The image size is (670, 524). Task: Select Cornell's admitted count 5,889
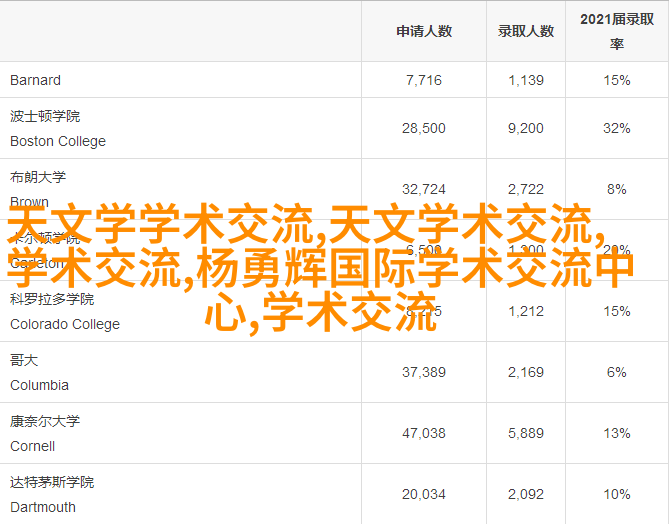[526, 433]
